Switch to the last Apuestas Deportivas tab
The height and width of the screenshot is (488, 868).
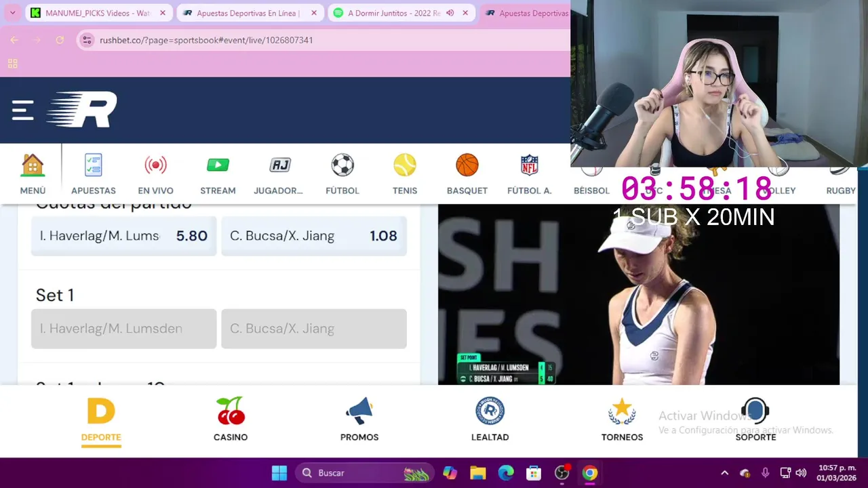click(526, 13)
